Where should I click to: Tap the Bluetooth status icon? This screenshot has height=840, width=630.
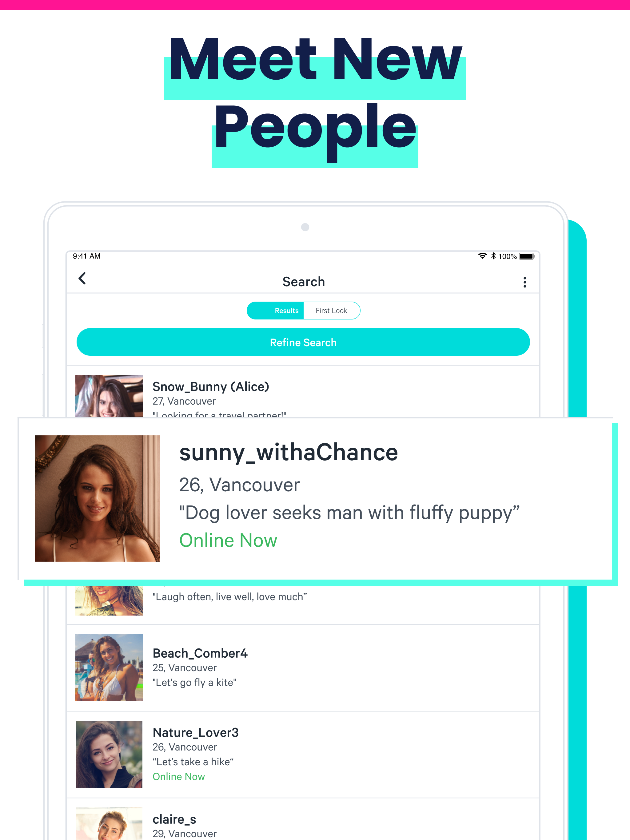coord(496,257)
